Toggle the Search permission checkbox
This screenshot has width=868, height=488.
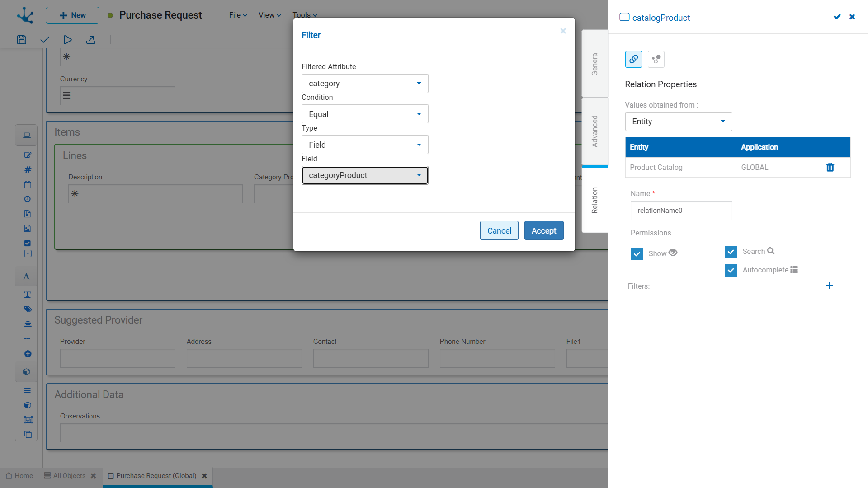tap(731, 252)
